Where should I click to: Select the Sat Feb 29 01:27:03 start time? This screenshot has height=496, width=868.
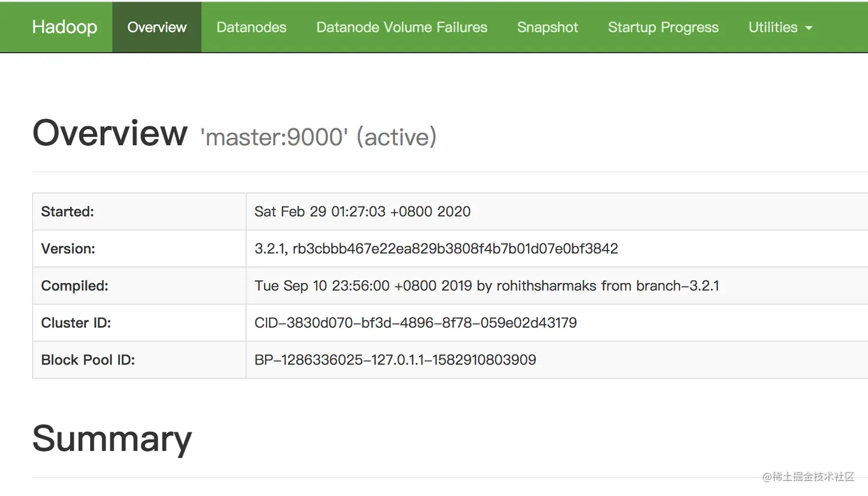coord(362,212)
